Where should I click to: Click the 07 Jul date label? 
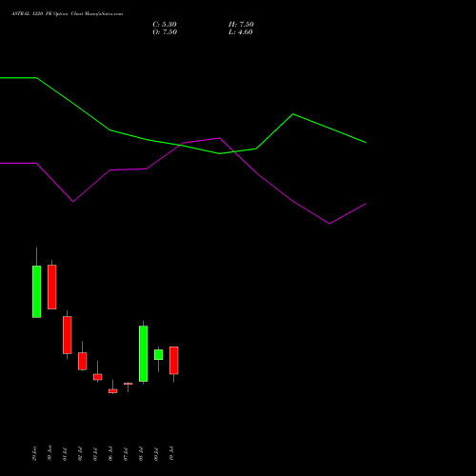126,454
